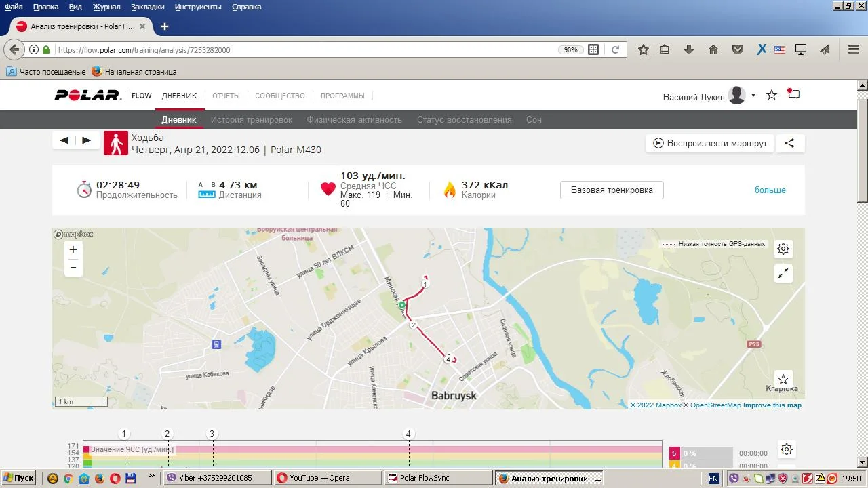Viewport: 868px width, 488px height.
Task: Click the Начальная страница bookmark
Action: 134,71
